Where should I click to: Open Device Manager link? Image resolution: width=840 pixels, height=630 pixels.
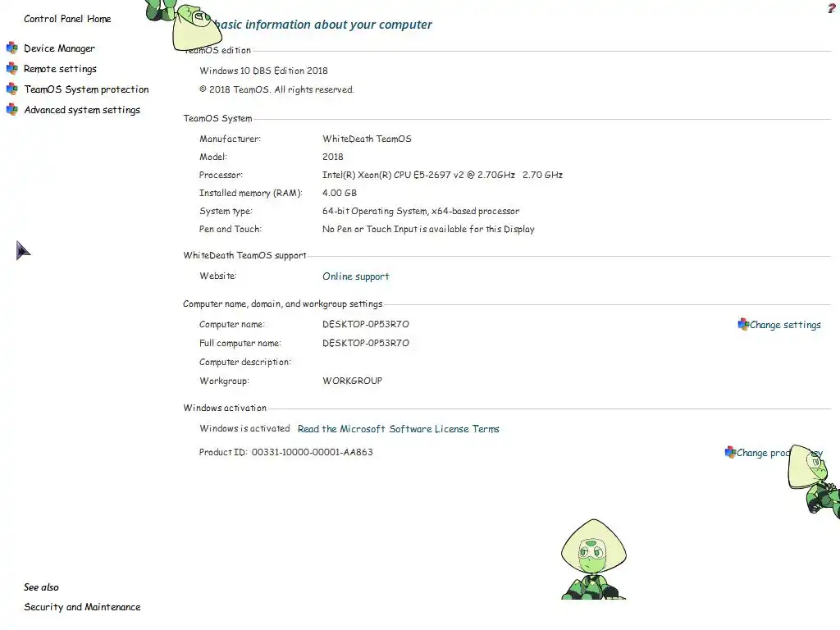click(x=59, y=48)
